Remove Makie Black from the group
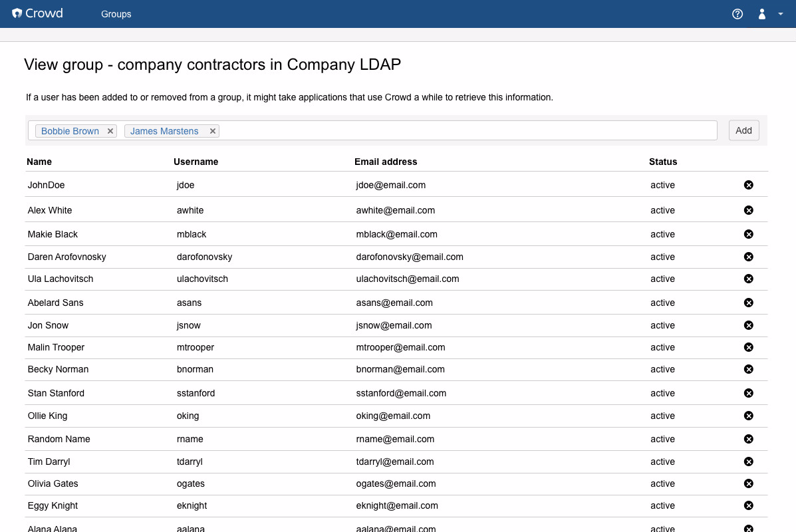This screenshot has width=796, height=532. [x=748, y=234]
